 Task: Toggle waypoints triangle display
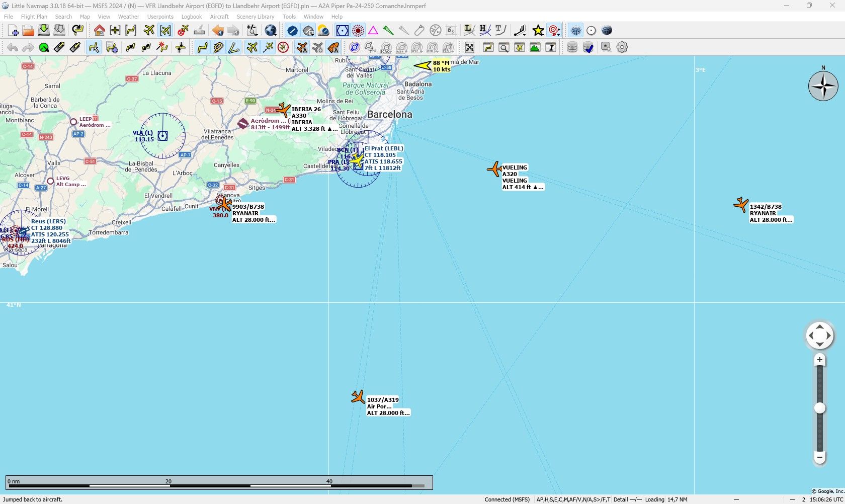point(373,31)
